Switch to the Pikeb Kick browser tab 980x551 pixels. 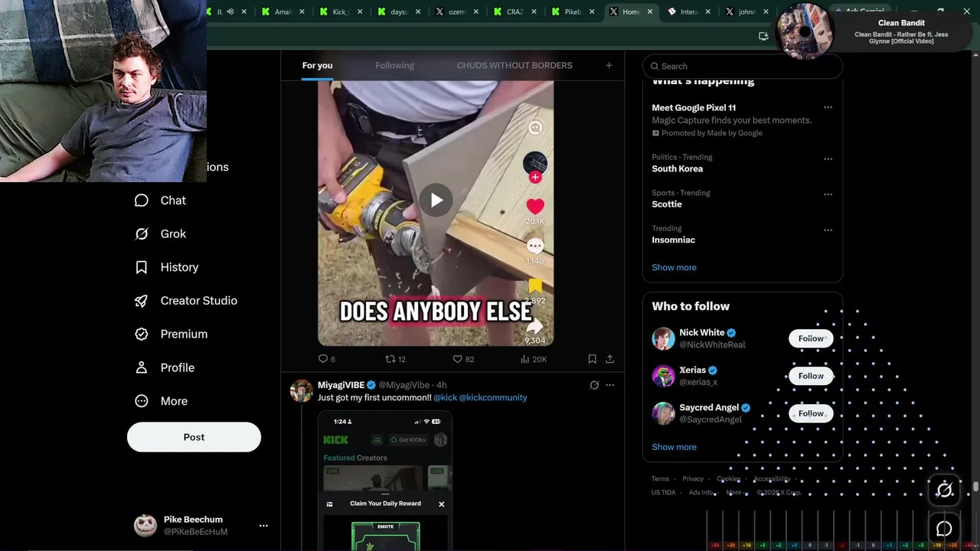[x=573, y=11]
